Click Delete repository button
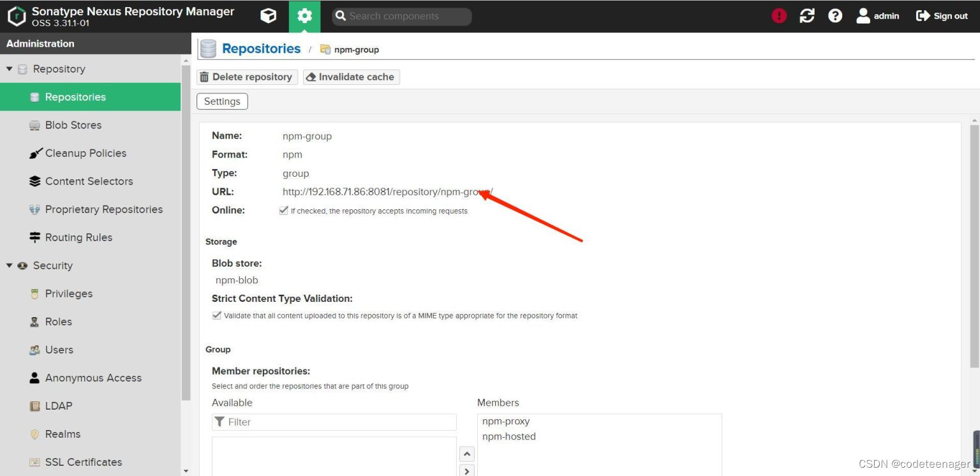The height and width of the screenshot is (476, 980). tap(247, 77)
